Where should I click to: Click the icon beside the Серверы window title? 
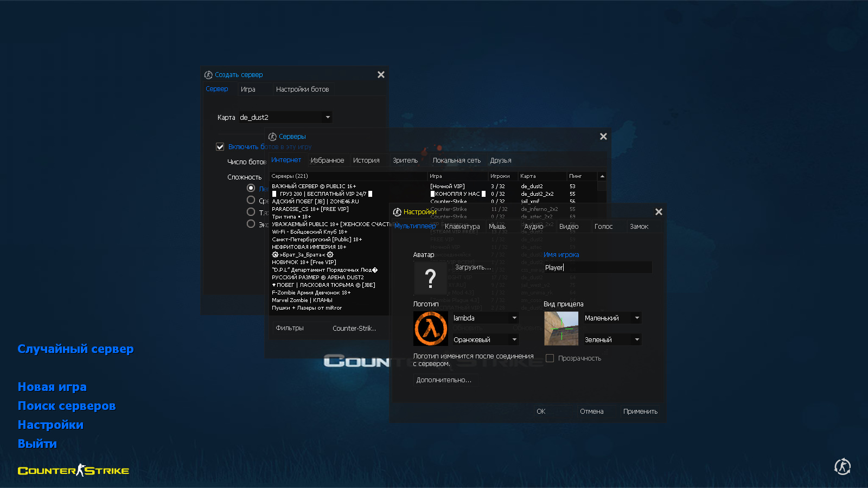(x=272, y=137)
